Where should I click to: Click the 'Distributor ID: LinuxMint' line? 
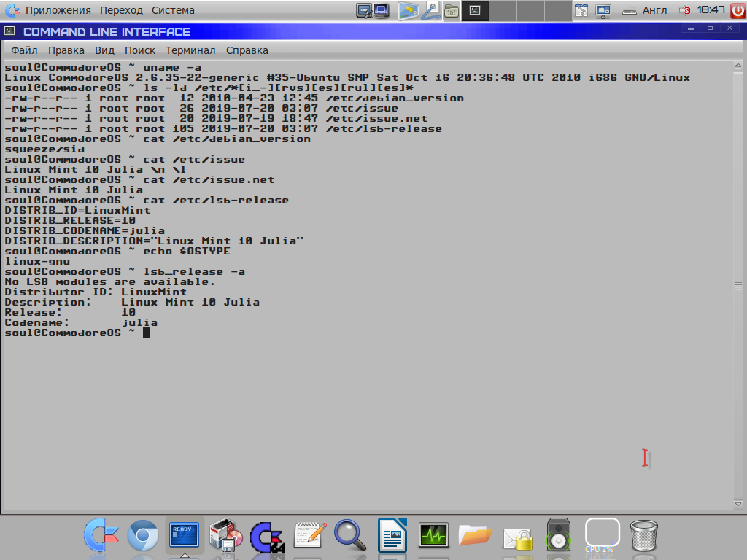pyautogui.click(x=96, y=292)
